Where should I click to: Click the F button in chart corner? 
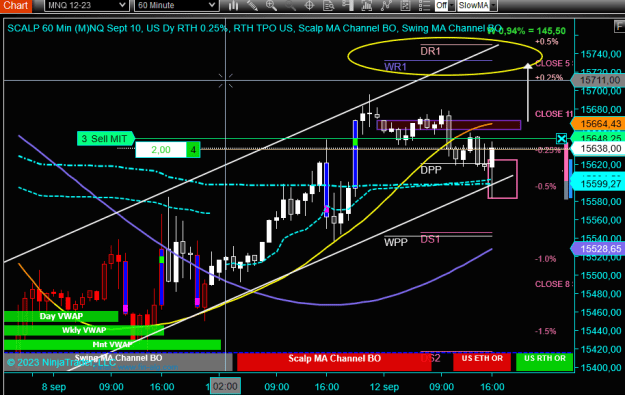(619, 27)
